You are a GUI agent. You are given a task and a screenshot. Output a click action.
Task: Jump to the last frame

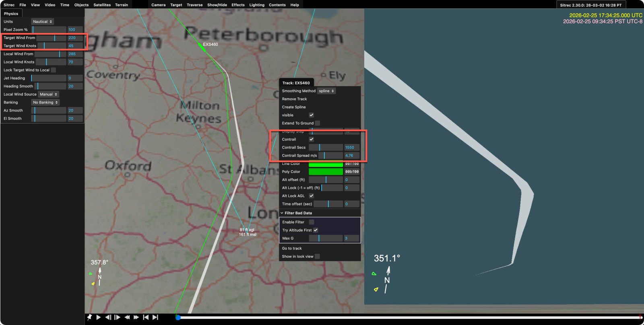click(155, 317)
